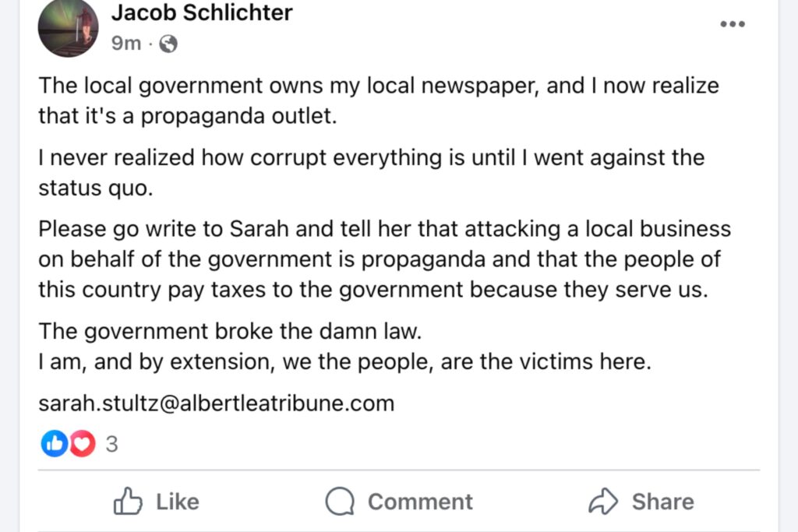Click the line about 'we the people' being victims
The height and width of the screenshot is (532, 798).
click(344, 362)
